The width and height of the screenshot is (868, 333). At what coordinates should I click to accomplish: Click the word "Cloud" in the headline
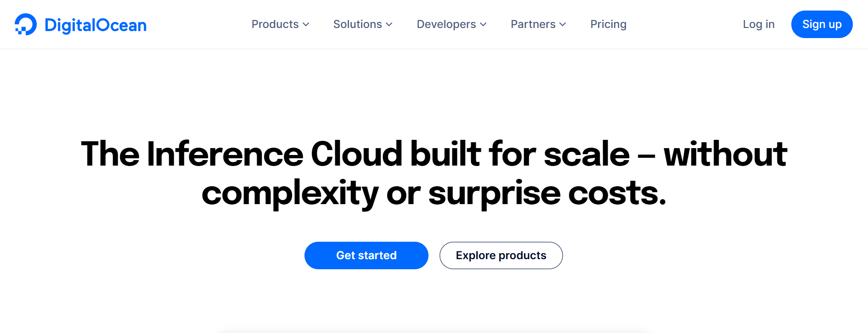(357, 154)
